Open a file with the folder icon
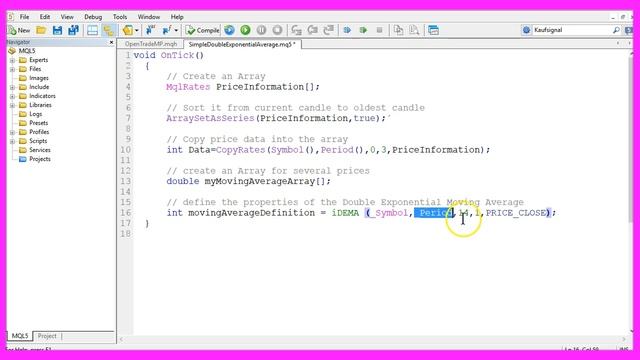The width and height of the screenshot is (640, 360). pos(41,30)
